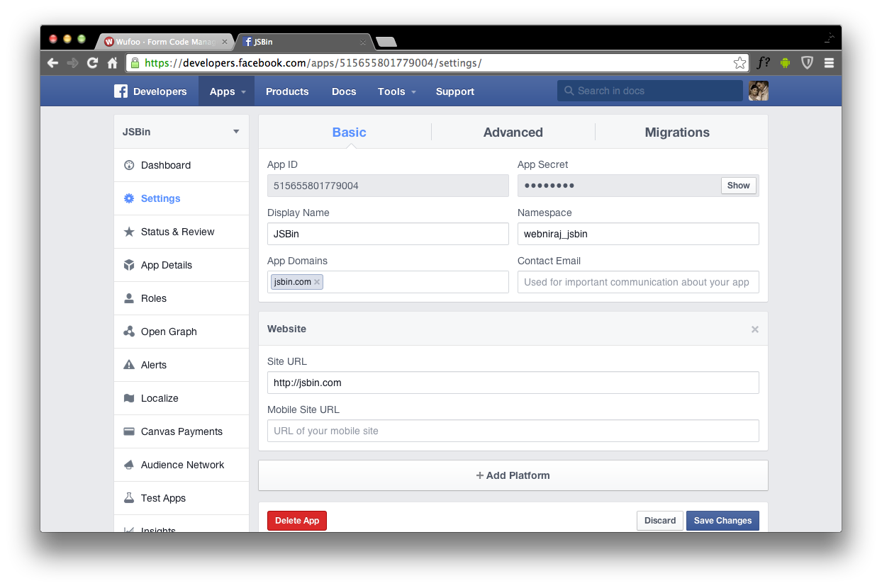Open Status & Review from sidebar
Image resolution: width=882 pixels, height=588 pixels.
tap(182, 232)
